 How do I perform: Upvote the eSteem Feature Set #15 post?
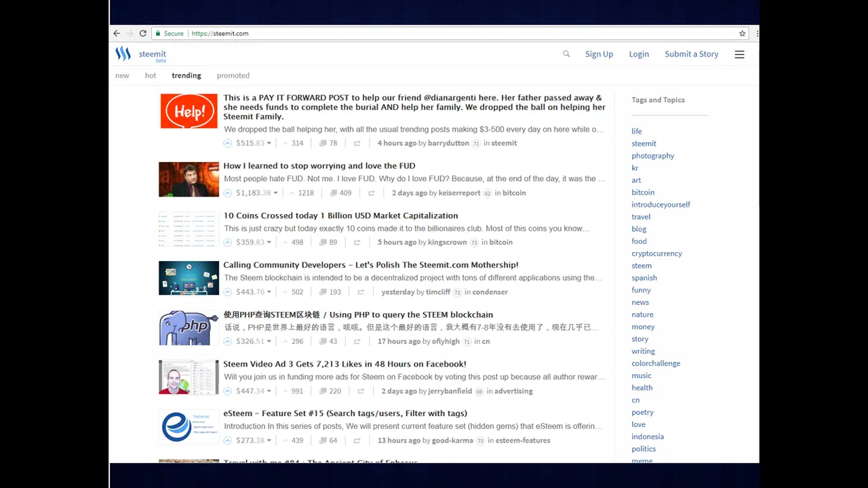click(228, 440)
